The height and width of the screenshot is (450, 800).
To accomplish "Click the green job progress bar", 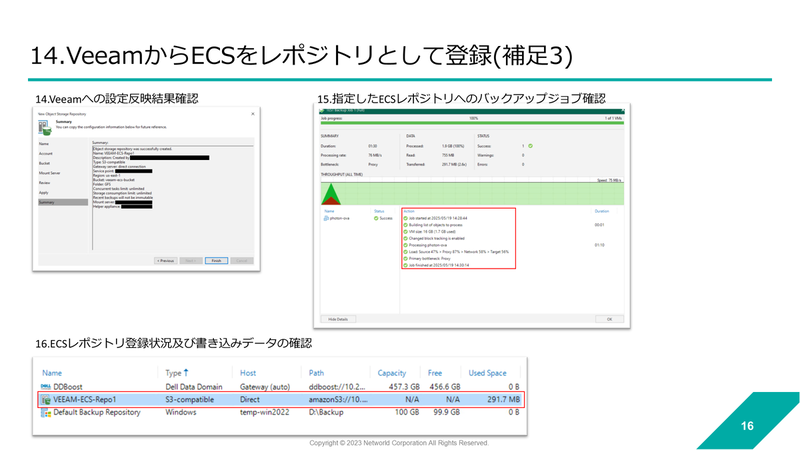I will click(x=472, y=123).
